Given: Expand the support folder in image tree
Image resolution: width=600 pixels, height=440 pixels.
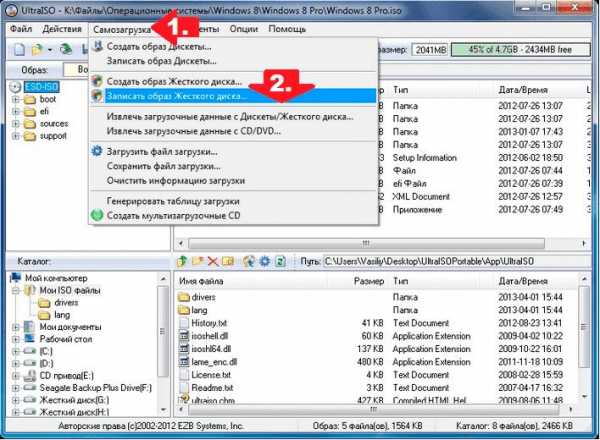Looking at the screenshot, I should (x=16, y=136).
